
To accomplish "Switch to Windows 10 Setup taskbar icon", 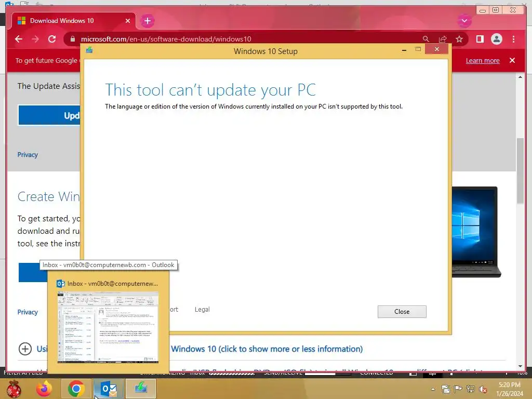I will click(141, 389).
